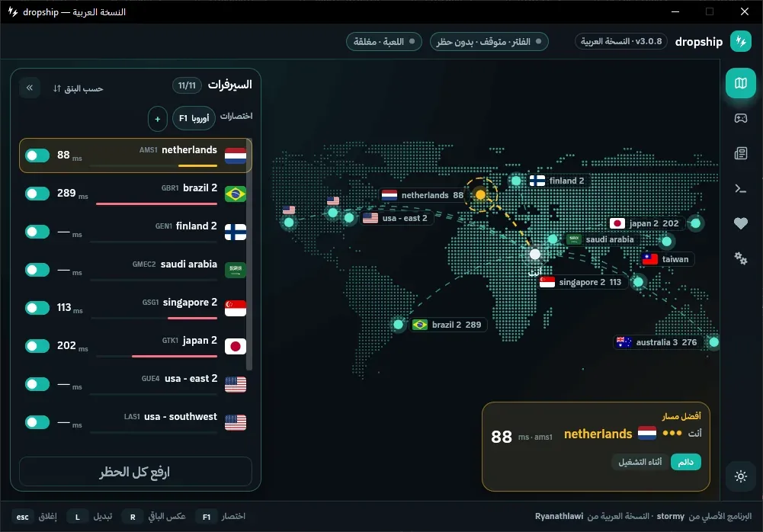Toggle the finland 2 server switch
This screenshot has width=763, height=532.
tap(37, 232)
